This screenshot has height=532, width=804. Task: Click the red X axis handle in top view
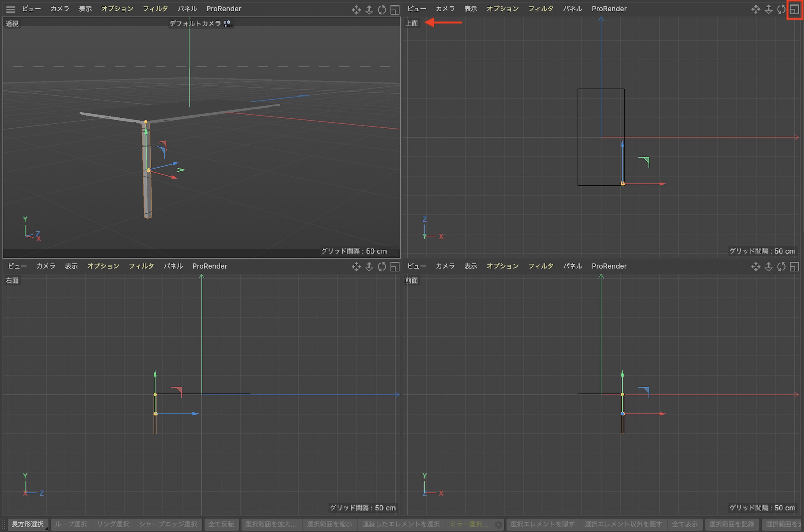coord(661,184)
